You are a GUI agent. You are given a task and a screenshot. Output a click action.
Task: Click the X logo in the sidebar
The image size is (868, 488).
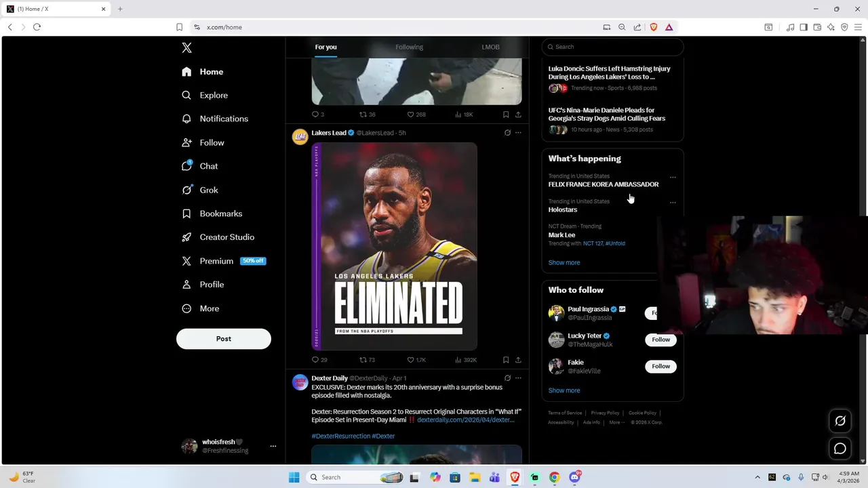click(186, 47)
